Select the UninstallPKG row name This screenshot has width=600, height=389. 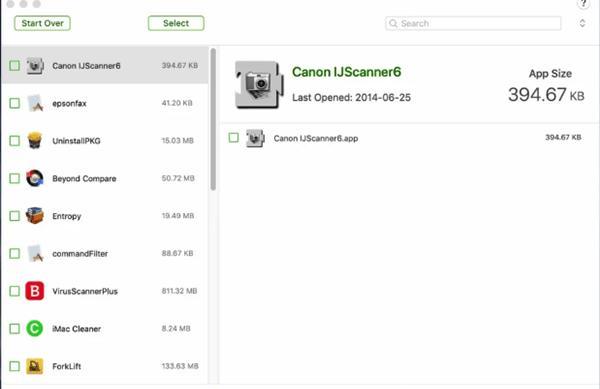(x=76, y=141)
